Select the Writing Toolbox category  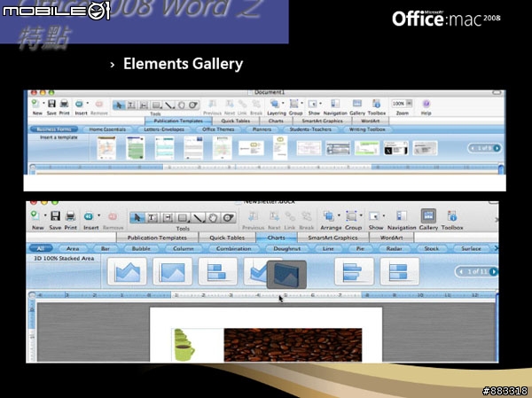tap(367, 129)
